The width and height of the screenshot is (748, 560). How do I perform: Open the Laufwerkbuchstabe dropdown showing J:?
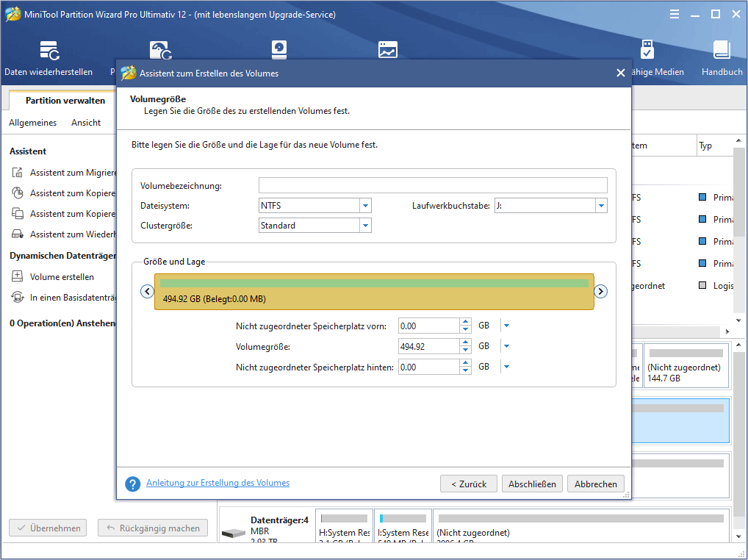601,205
